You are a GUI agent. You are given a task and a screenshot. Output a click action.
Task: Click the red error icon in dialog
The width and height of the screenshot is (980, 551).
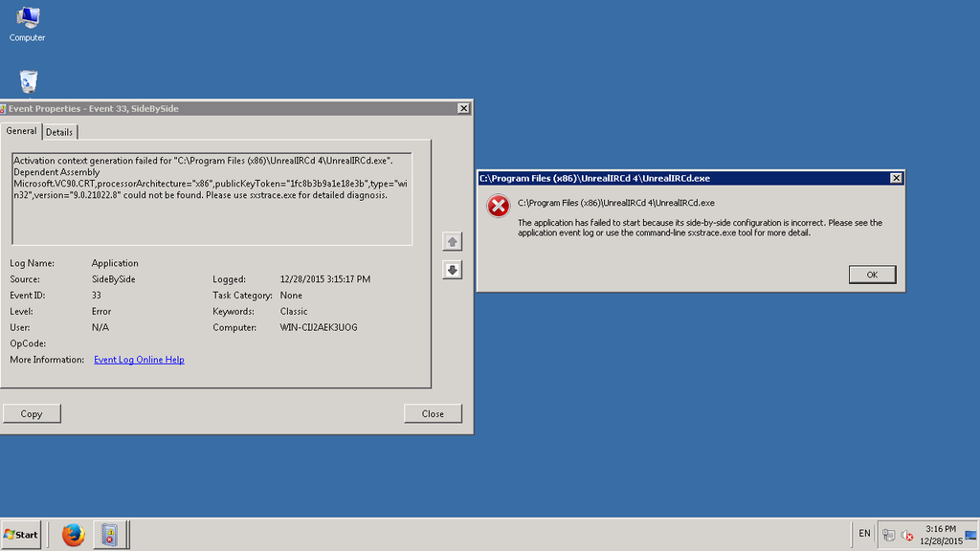click(x=498, y=206)
